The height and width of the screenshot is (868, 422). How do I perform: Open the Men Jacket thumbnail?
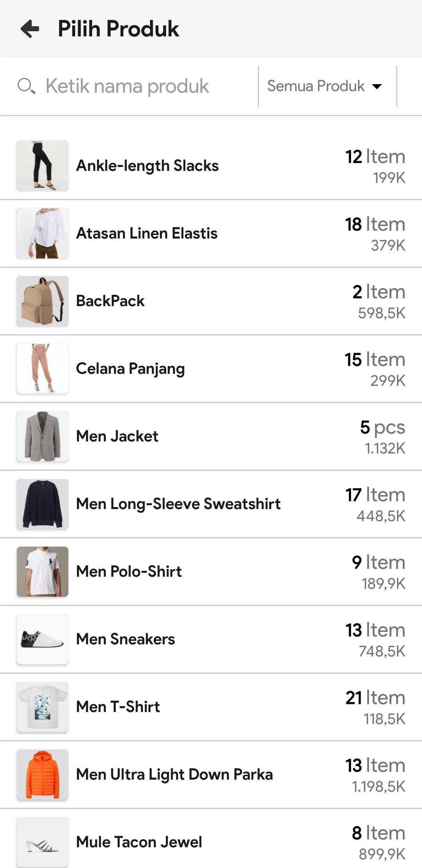(42, 436)
